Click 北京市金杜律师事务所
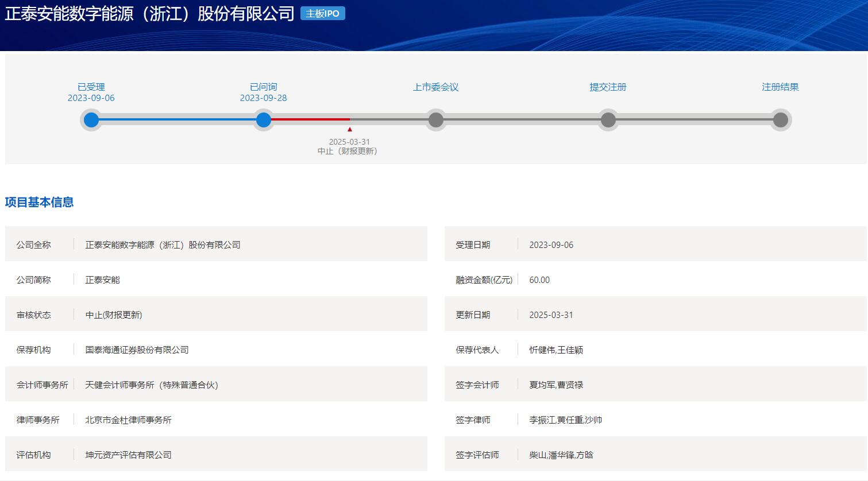 click(x=129, y=420)
